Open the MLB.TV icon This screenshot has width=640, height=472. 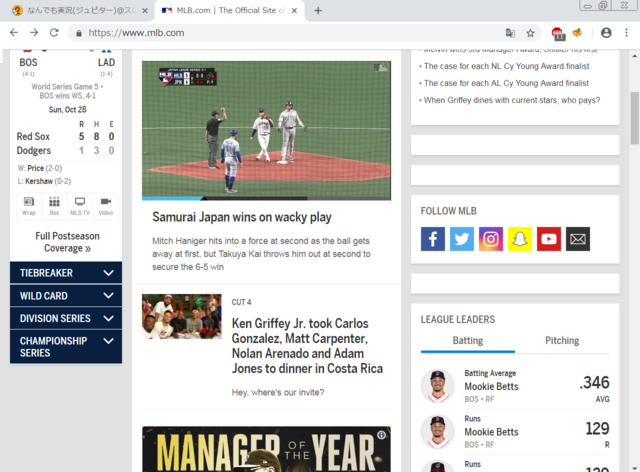(x=80, y=206)
